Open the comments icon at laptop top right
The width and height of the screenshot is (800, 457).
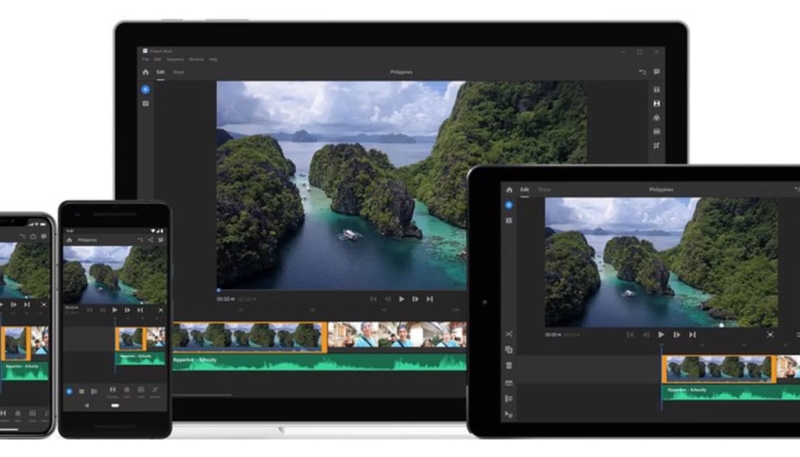click(656, 73)
